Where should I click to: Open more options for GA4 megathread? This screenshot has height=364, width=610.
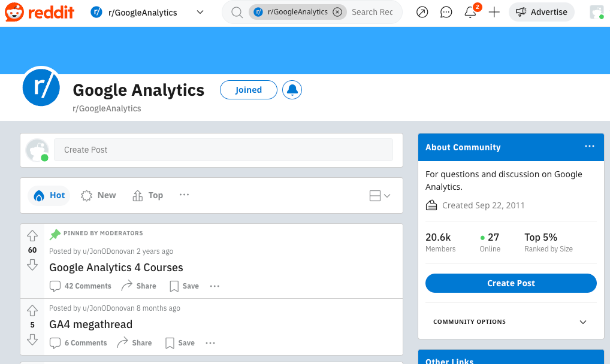click(210, 343)
